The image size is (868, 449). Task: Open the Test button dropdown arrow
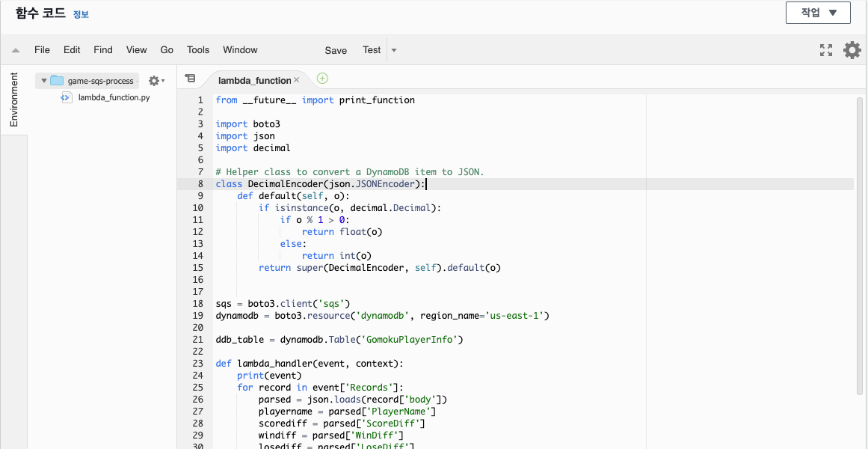point(394,50)
